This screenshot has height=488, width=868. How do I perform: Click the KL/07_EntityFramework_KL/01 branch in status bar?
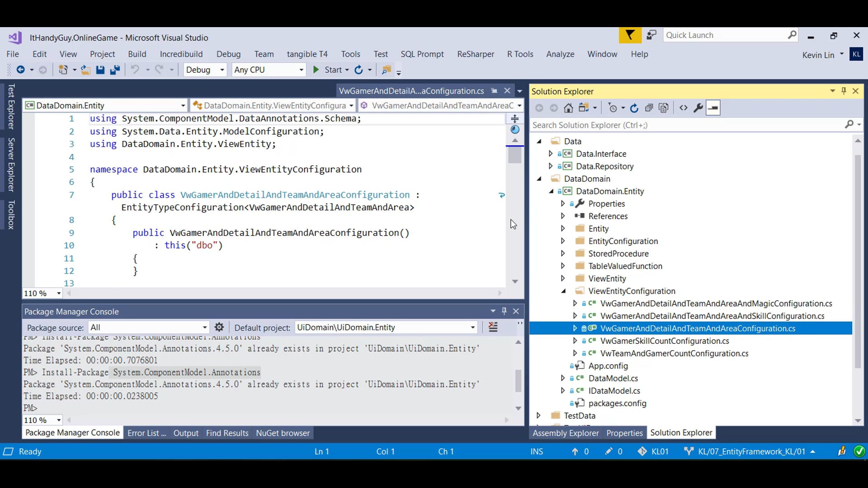click(751, 451)
